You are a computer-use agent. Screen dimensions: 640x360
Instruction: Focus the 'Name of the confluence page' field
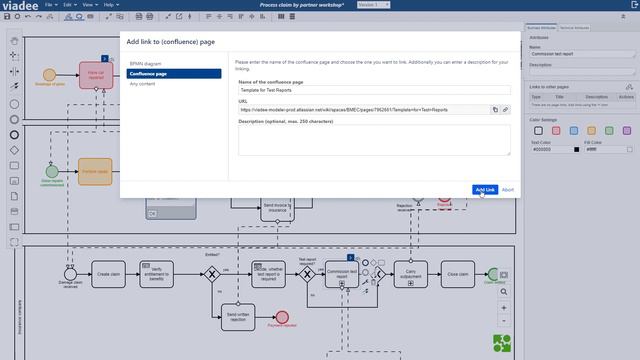click(374, 90)
